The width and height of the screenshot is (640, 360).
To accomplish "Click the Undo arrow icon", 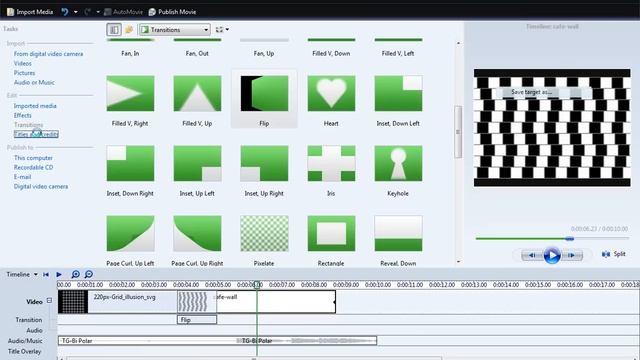I will coord(65,12).
